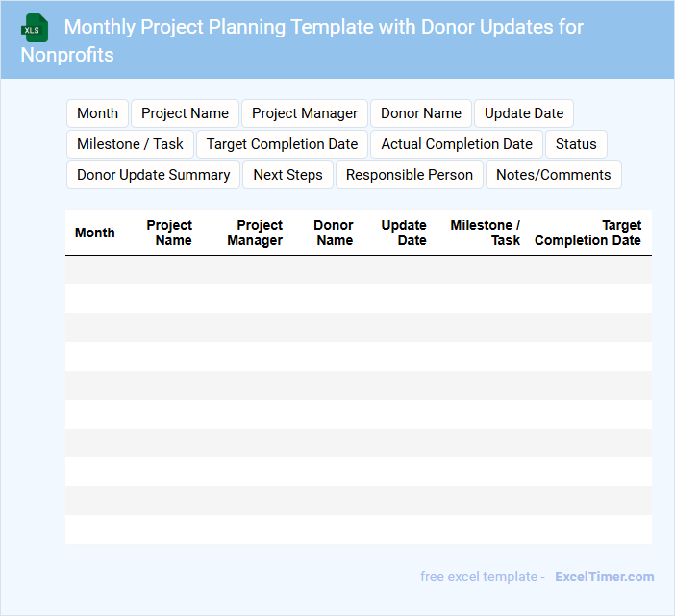The height and width of the screenshot is (616, 675).
Task: Select the Month tag button
Action: (x=97, y=113)
